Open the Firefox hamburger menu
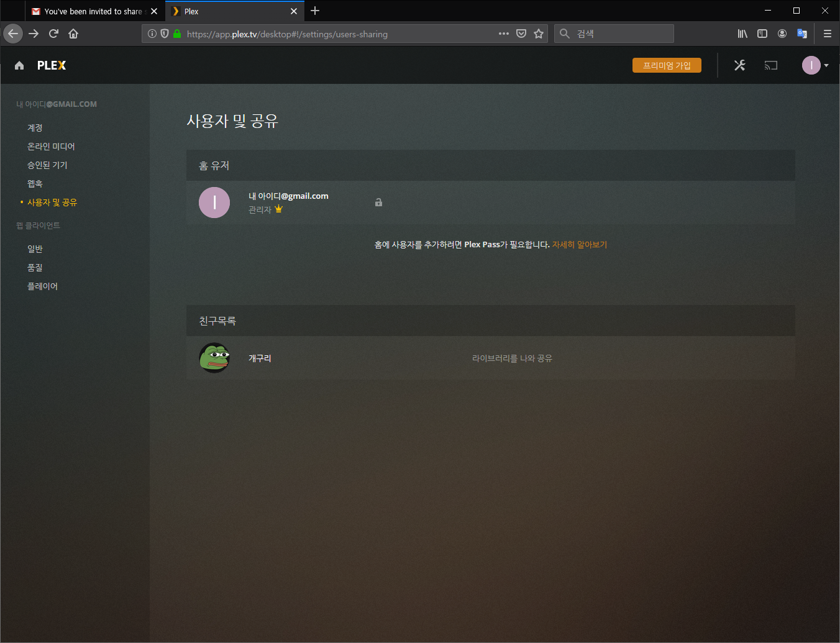 (x=828, y=34)
